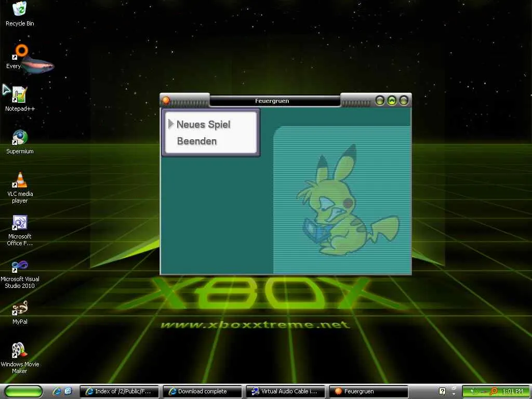Launch the Supermium browser shortcut
The width and height of the screenshot is (532, 399).
click(20, 142)
